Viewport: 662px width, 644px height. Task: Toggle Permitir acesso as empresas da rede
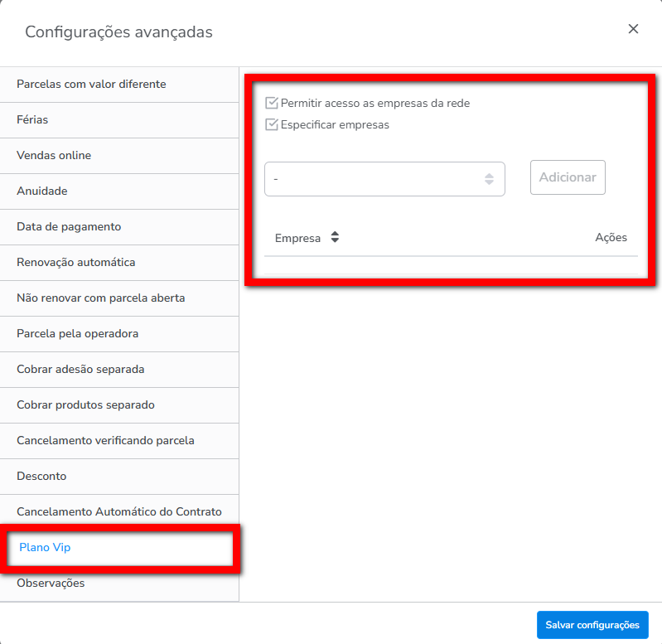[271, 104]
